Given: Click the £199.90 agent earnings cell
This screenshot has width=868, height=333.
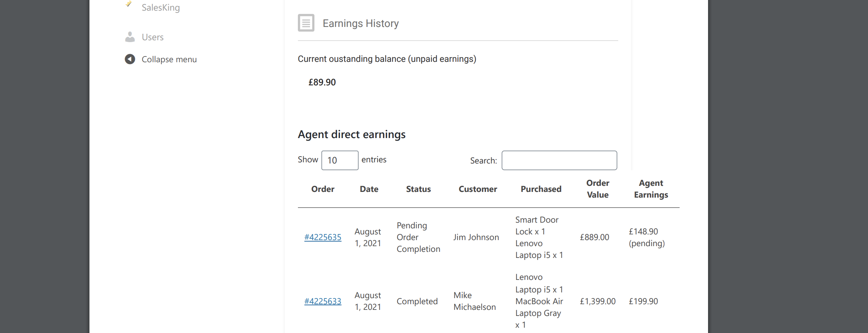Looking at the screenshot, I should click(x=644, y=301).
